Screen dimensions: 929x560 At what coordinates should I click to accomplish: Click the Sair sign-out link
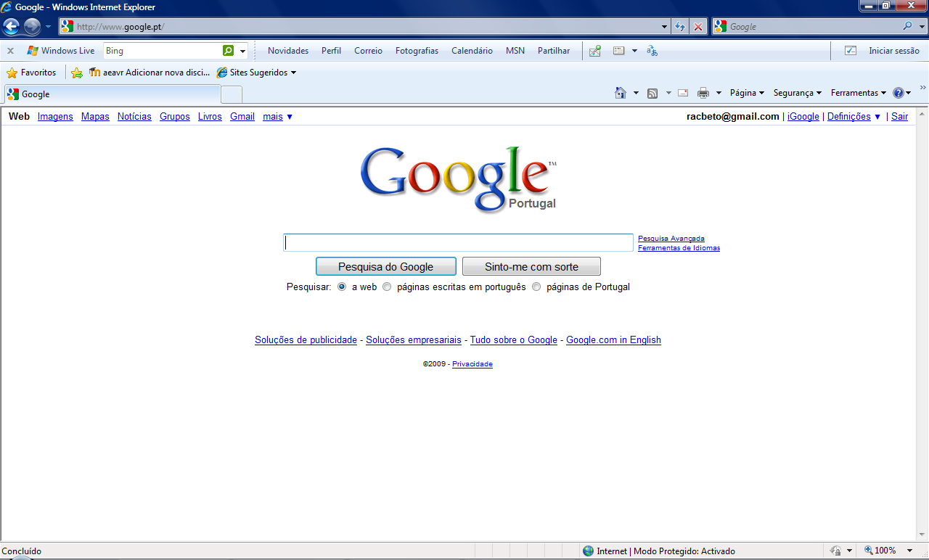click(899, 116)
